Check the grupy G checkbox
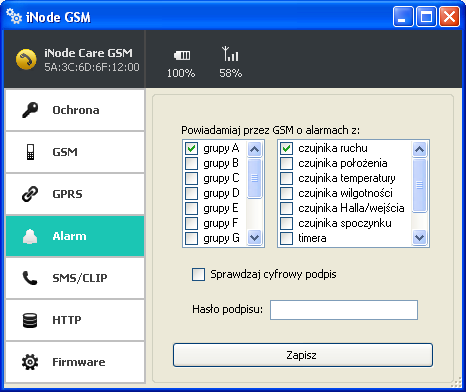This screenshot has width=466, height=392. pos(191,238)
